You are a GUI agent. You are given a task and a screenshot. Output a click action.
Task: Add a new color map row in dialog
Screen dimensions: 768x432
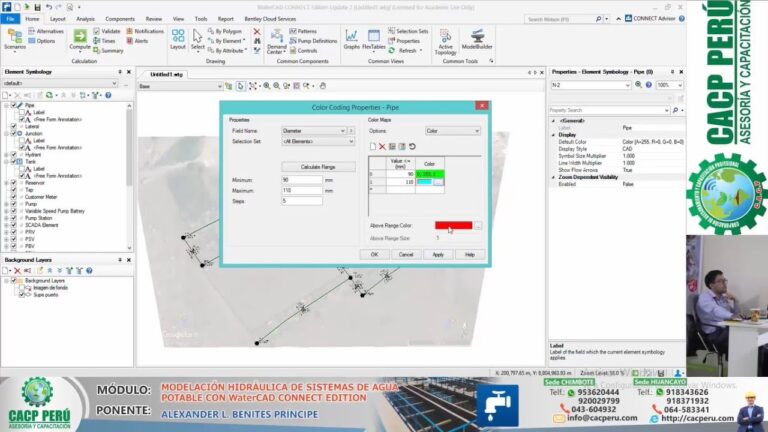[373, 146]
